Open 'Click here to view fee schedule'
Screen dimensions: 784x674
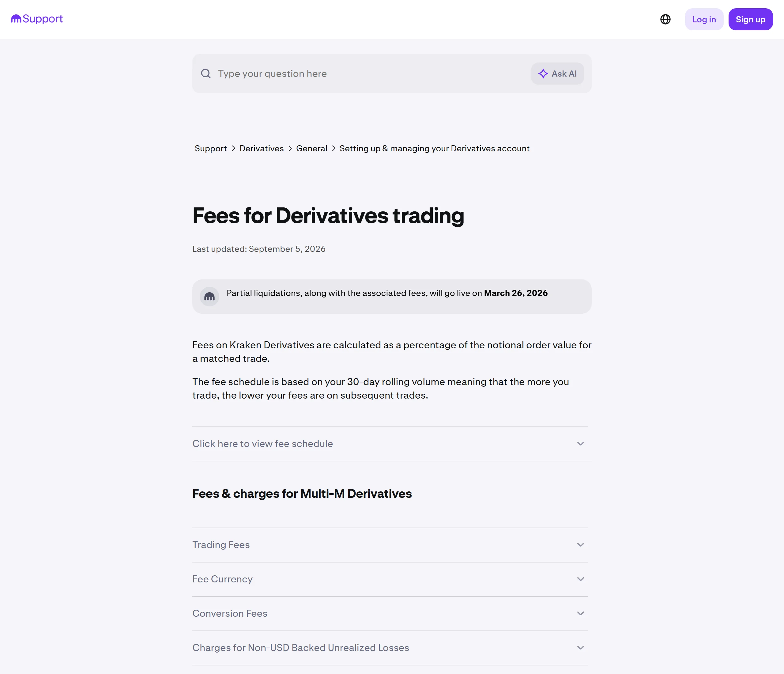(x=262, y=444)
